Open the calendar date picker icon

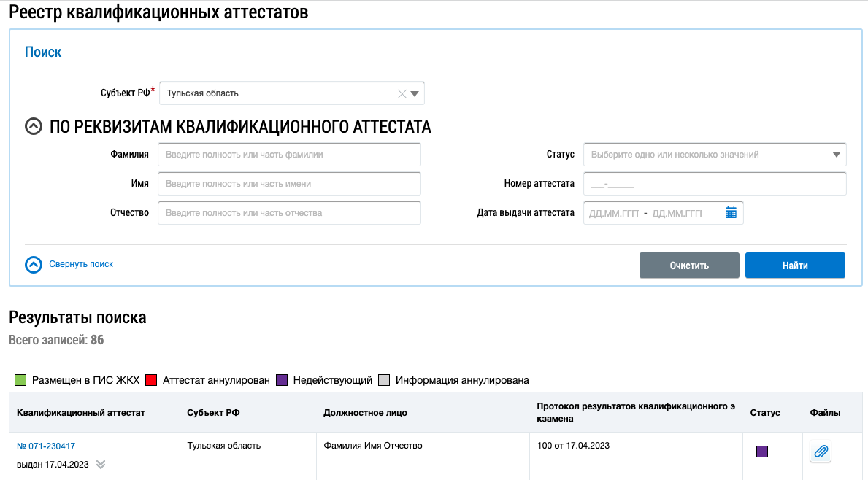(x=731, y=213)
